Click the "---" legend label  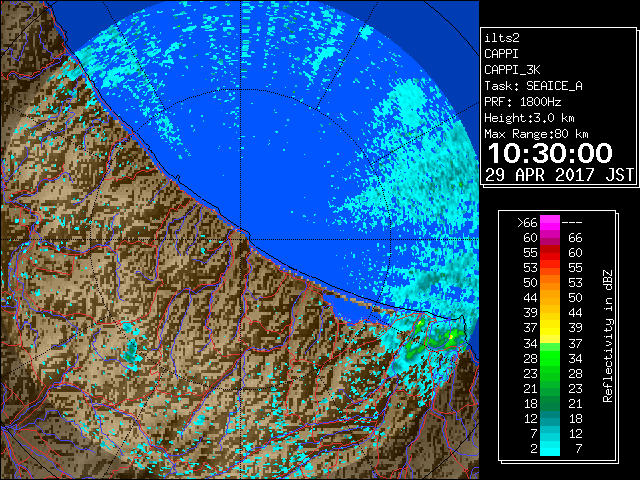[571, 223]
